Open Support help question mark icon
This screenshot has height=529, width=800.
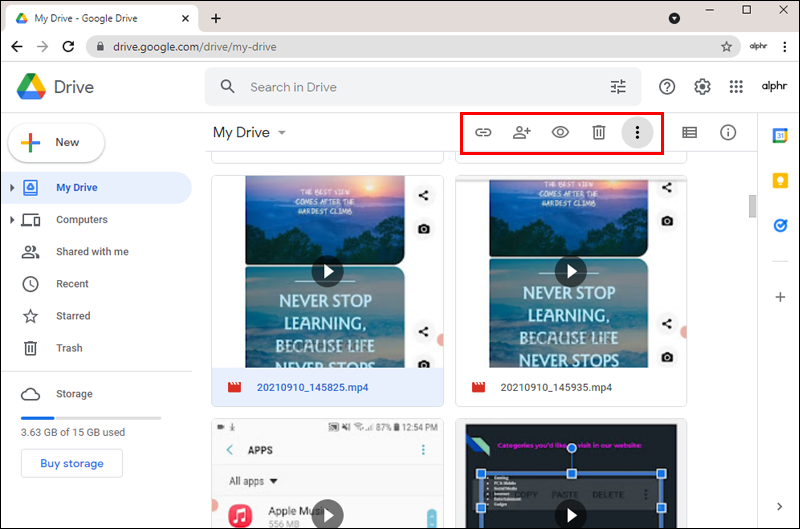click(666, 87)
